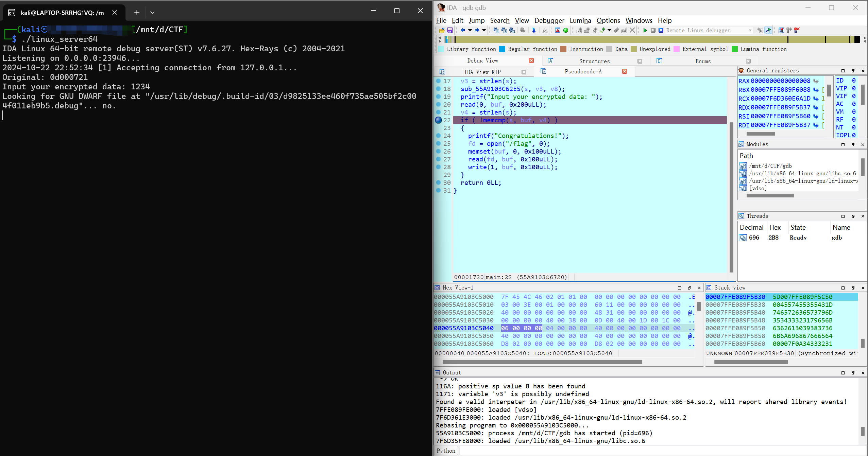The height and width of the screenshot is (456, 868).
Task: Open the Debugger menu
Action: click(x=549, y=20)
